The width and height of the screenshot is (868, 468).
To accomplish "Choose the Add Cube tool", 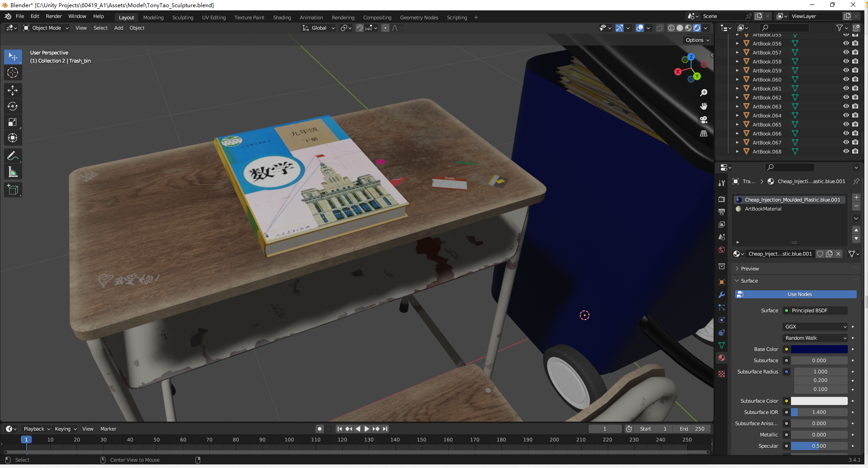I will 13,190.
